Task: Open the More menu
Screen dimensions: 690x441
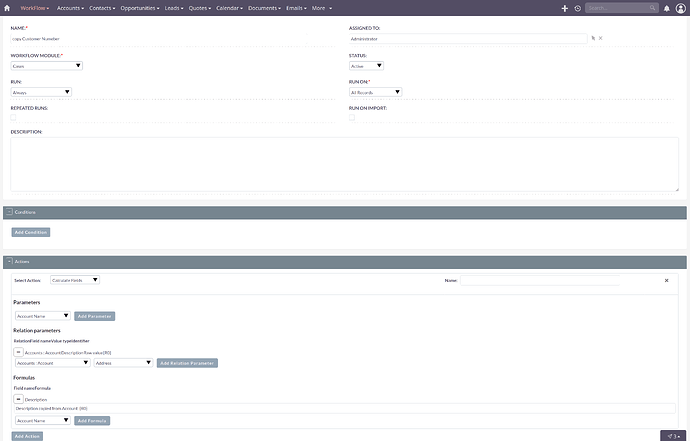Action: point(322,8)
